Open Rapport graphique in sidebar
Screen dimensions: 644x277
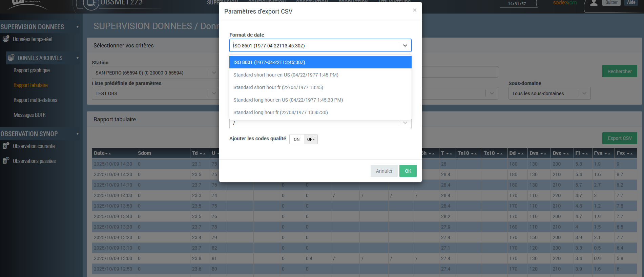click(x=32, y=70)
